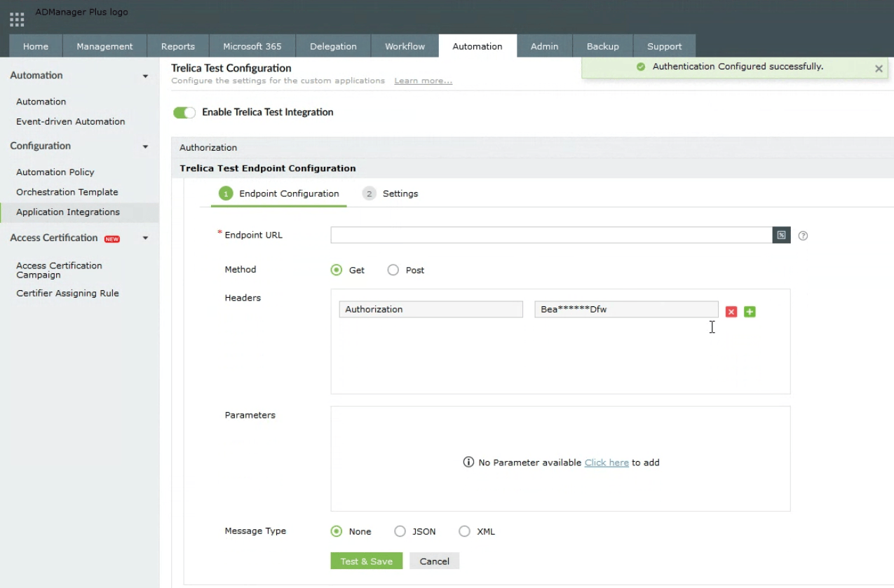Open the Support tab
Screen dimensions: 894x588
click(664, 46)
